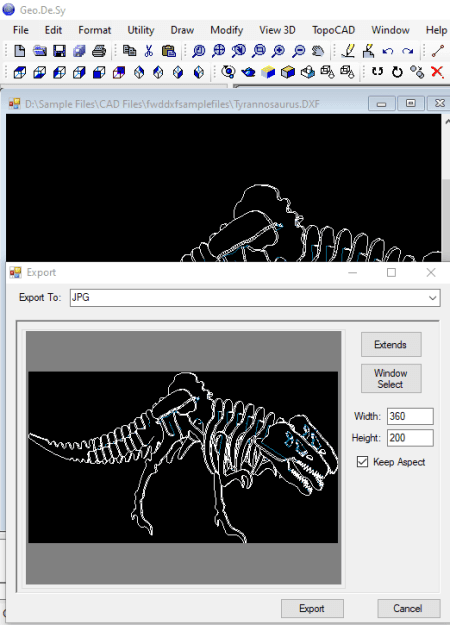This screenshot has height=625, width=450.
Task: Select the Pan hand tool icon
Action: pyautogui.click(x=318, y=51)
